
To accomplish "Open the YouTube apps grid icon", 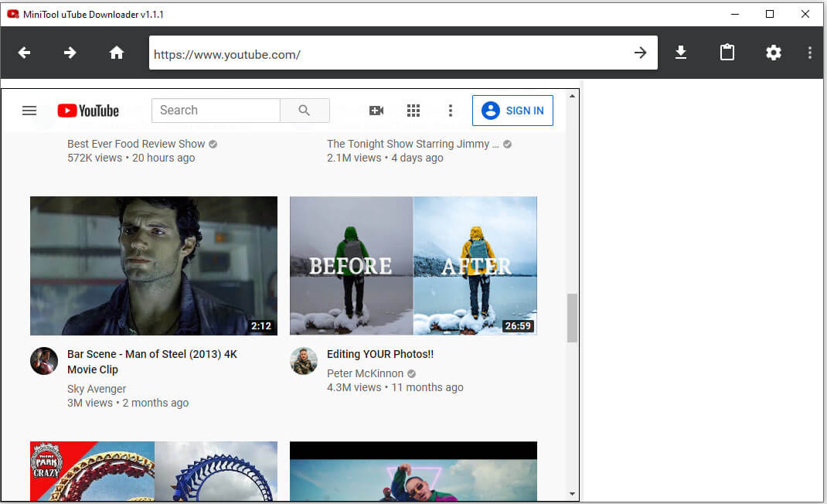I will tap(413, 111).
